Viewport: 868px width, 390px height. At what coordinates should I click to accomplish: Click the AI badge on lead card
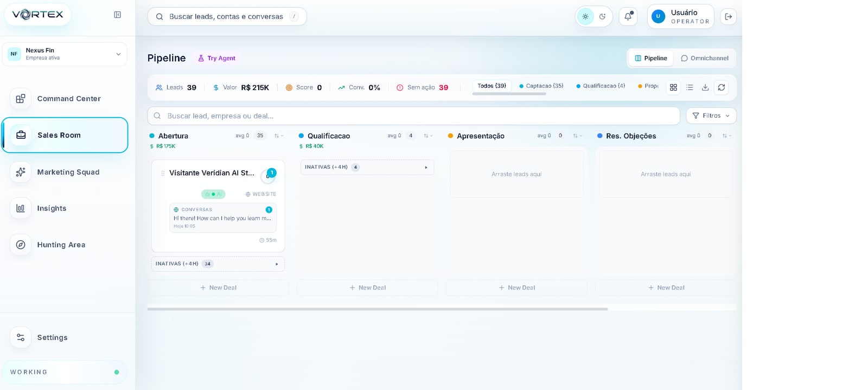pyautogui.click(x=213, y=194)
